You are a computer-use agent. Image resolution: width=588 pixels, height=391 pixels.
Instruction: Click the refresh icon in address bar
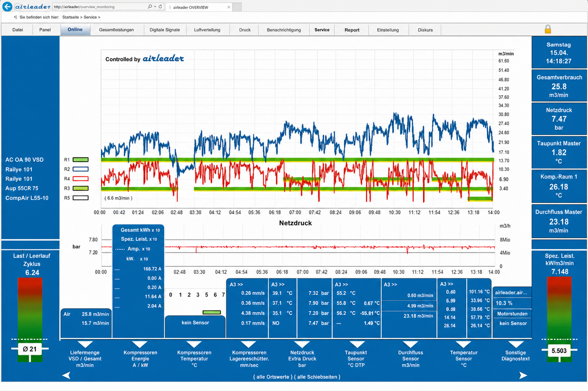[161, 6]
